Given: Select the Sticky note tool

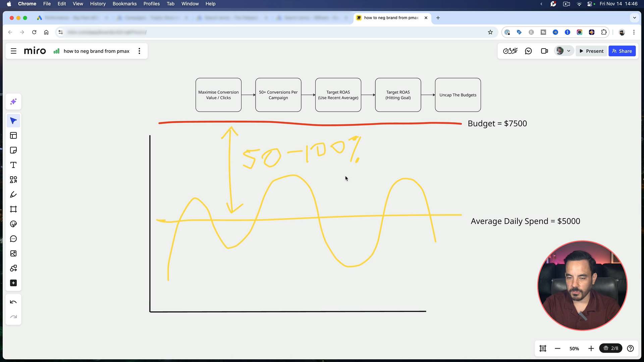Looking at the screenshot, I should (13, 150).
